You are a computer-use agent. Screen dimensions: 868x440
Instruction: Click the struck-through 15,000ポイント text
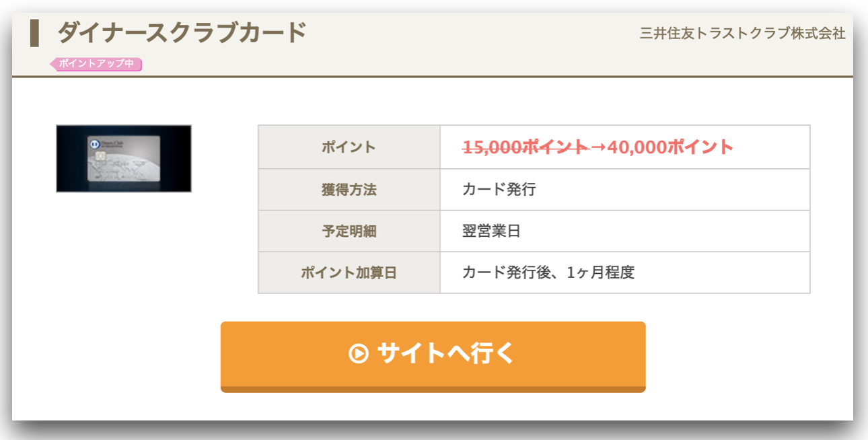[525, 147]
